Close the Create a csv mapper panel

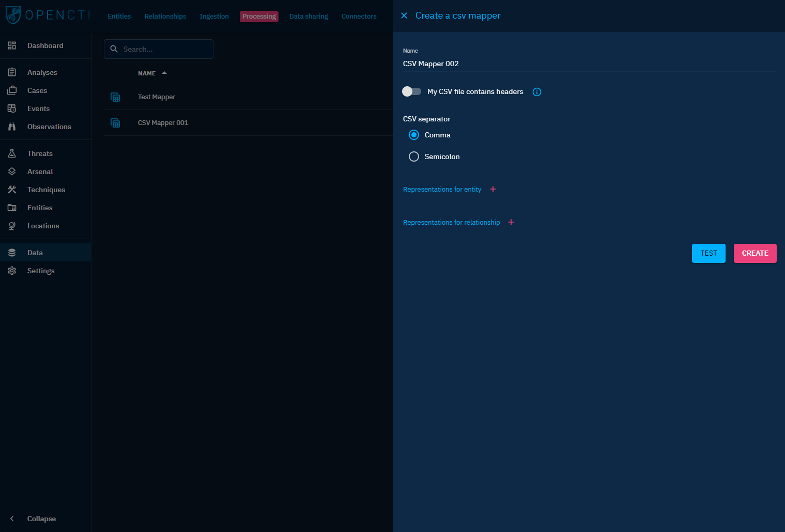[404, 15]
